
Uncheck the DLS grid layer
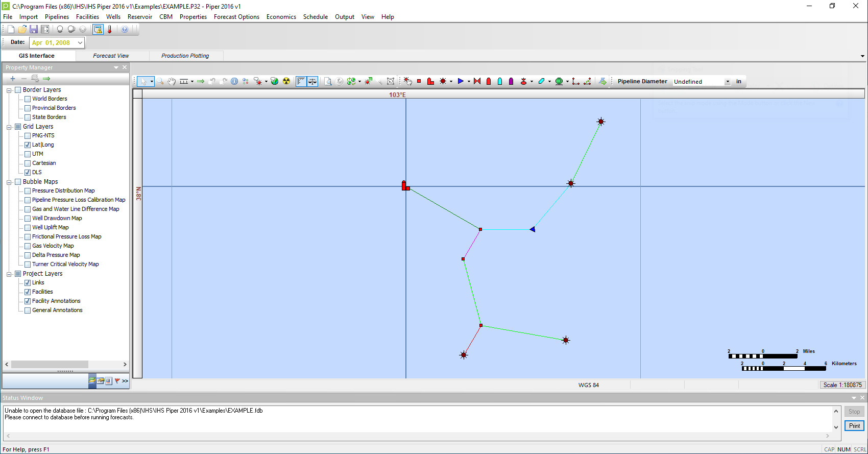click(x=28, y=173)
